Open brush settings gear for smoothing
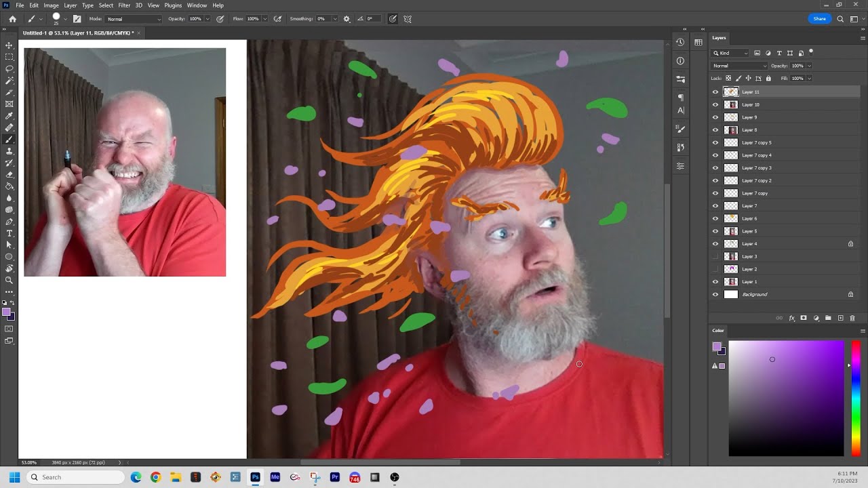The height and width of the screenshot is (488, 868). [347, 19]
